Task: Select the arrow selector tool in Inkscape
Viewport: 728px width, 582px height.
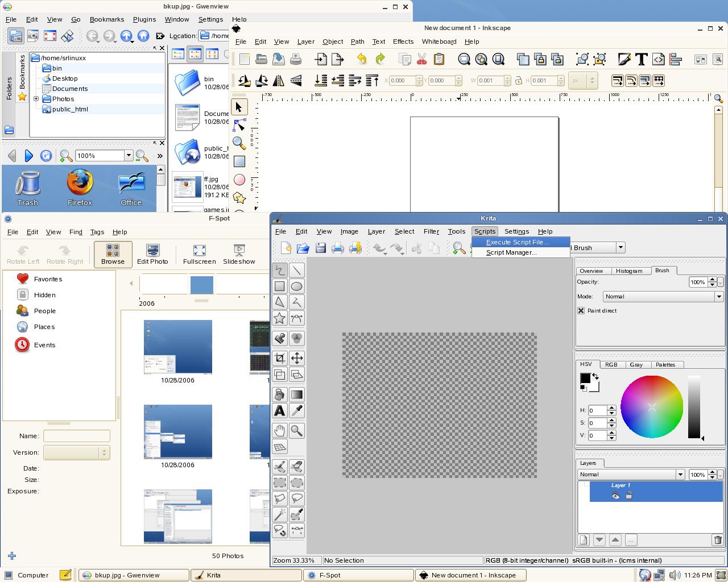Action: 239,107
